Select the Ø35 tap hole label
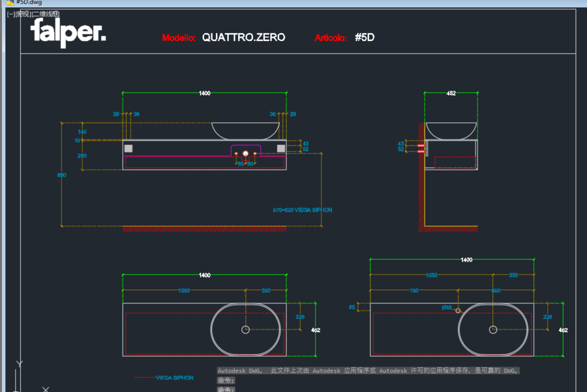587x392 pixels. [x=447, y=308]
